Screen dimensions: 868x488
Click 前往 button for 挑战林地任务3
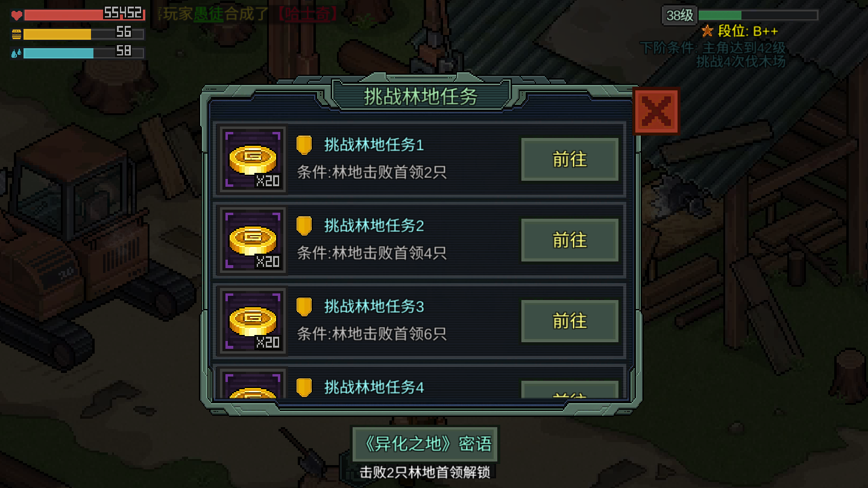coord(570,321)
